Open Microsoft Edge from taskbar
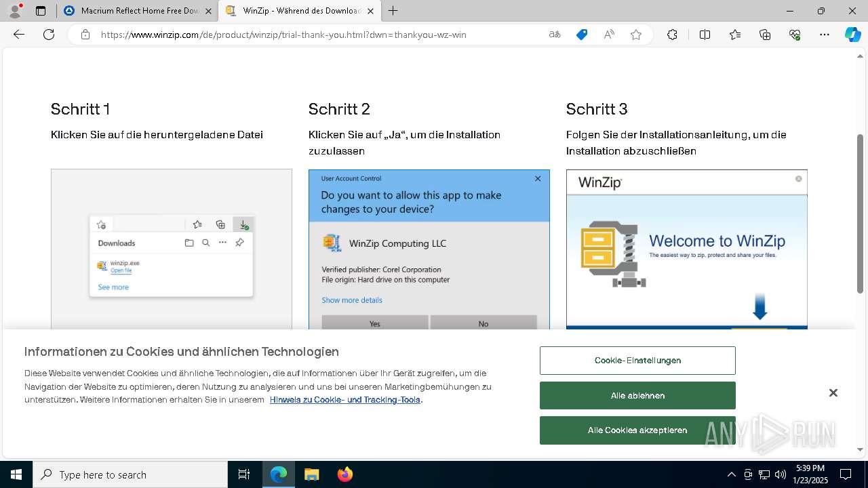The height and width of the screenshot is (488, 868). click(x=279, y=474)
